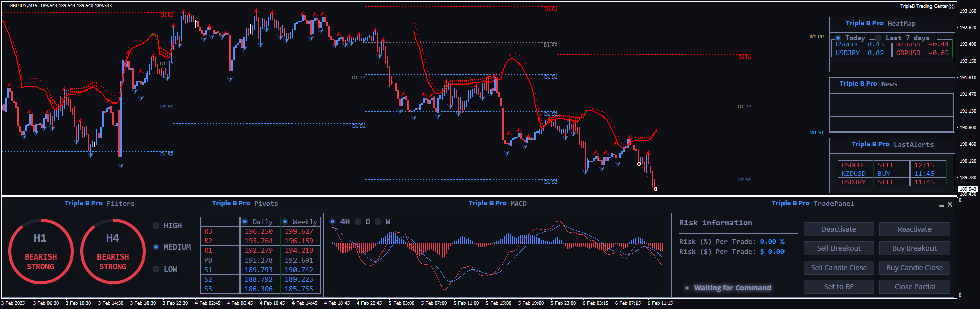Image resolution: width=980 pixels, height=309 pixels.
Task: Click the H4 bearish strong gauge
Action: pyautogui.click(x=113, y=251)
